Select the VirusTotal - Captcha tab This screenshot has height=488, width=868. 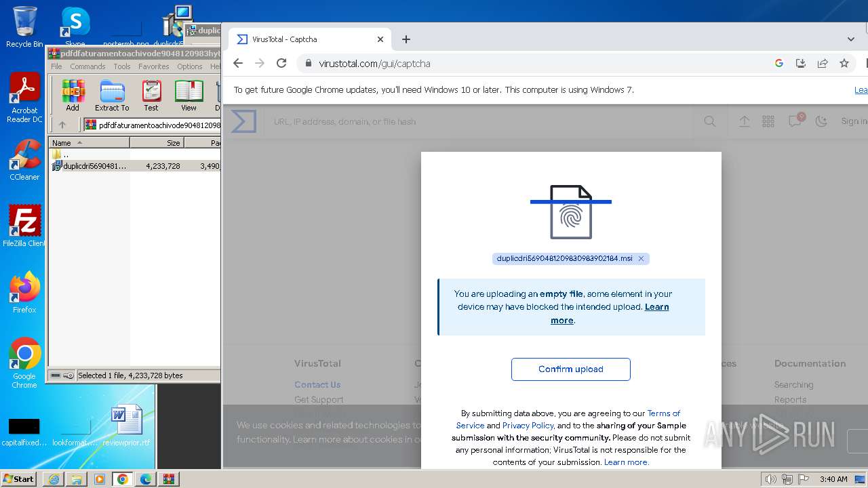click(x=309, y=39)
